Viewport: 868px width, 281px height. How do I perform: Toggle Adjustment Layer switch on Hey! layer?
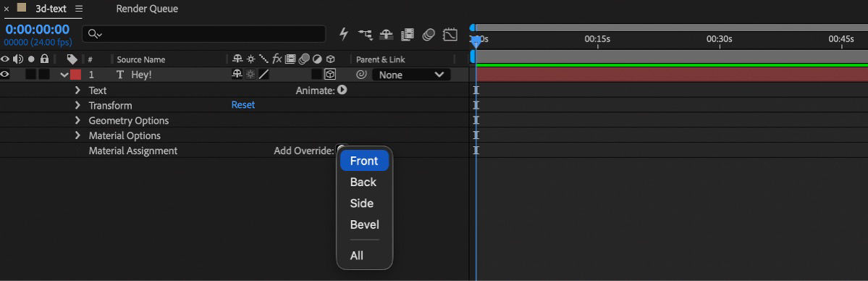[316, 75]
